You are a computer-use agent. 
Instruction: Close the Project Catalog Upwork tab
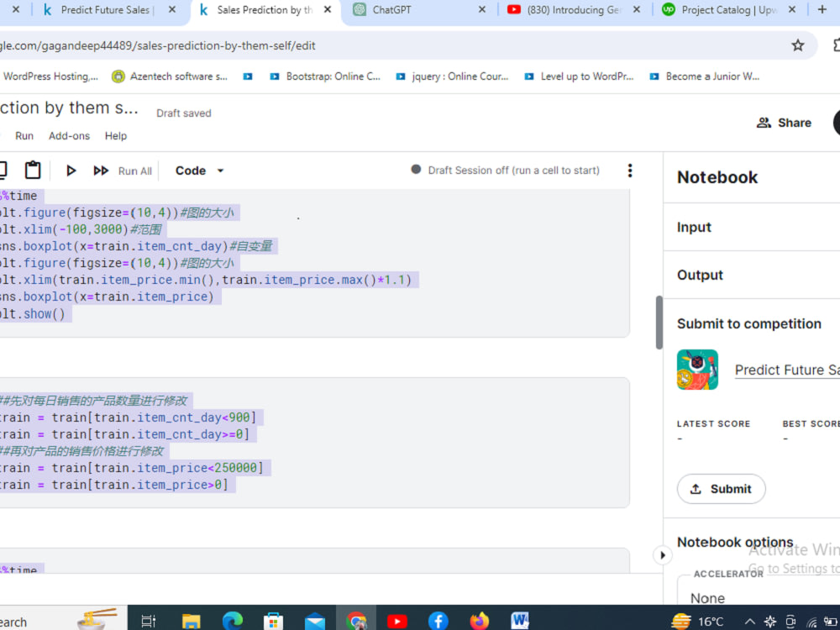(792, 9)
